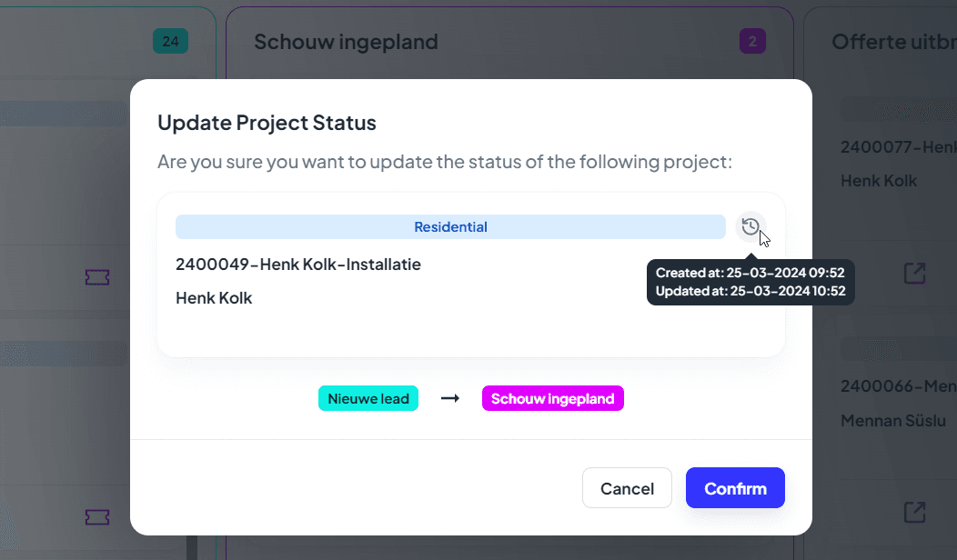Click the history clock icon in the project card

[x=750, y=226]
